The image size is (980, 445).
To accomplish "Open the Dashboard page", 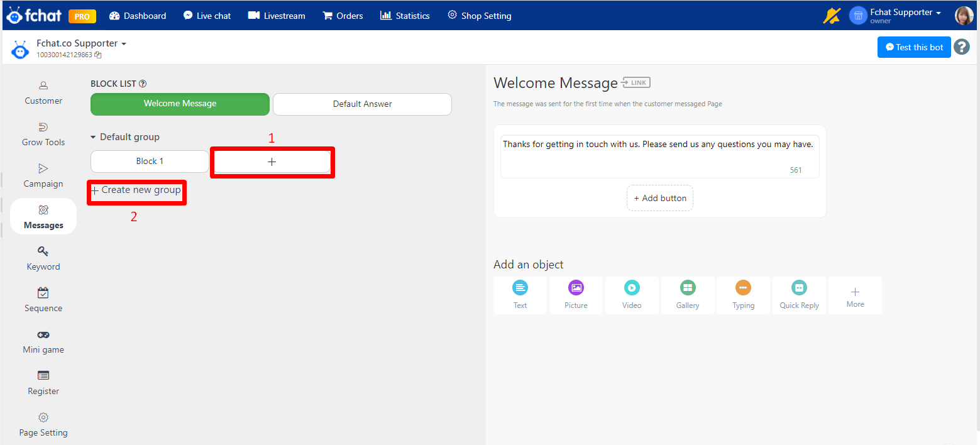I will point(138,16).
